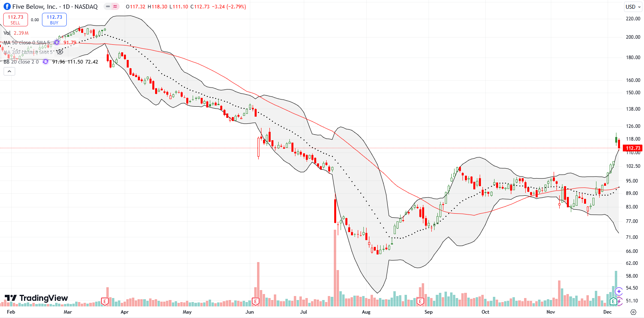Click the 150.00 price scale label
Image resolution: width=644 pixels, height=318 pixels.
[633, 93]
